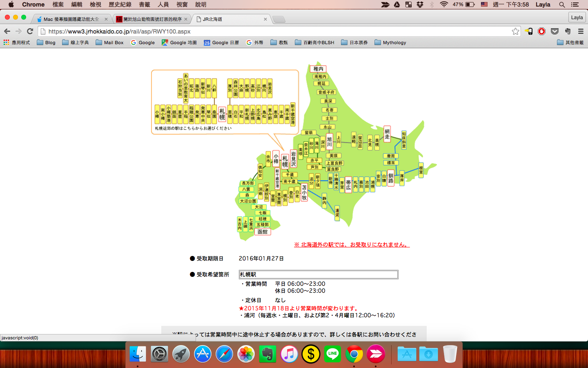Switch to the Mac 螢幕擷圖隱藏功能大全 tab

[71, 19]
